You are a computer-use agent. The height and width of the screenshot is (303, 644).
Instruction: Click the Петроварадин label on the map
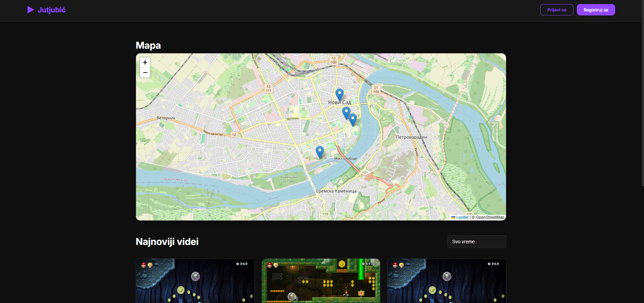tap(411, 137)
